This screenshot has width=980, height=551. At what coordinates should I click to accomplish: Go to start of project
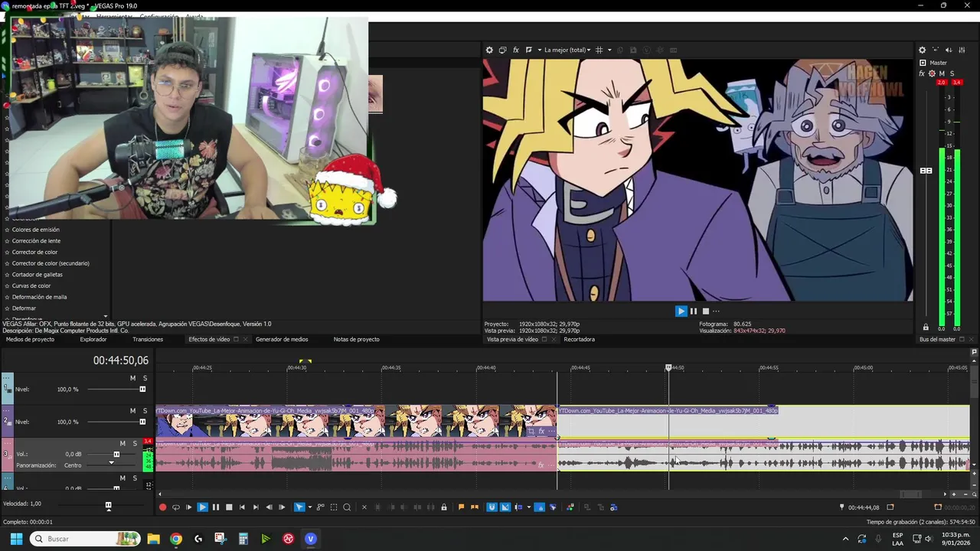pyautogui.click(x=242, y=507)
